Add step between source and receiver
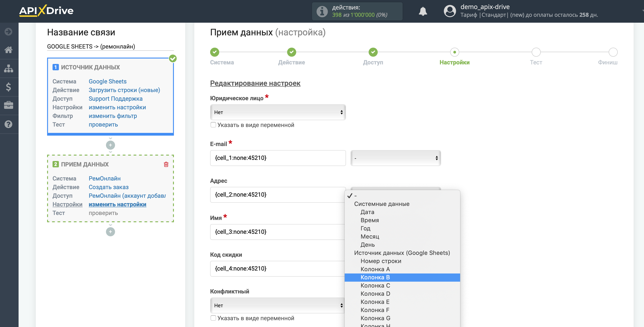644x327 pixels. [110, 145]
